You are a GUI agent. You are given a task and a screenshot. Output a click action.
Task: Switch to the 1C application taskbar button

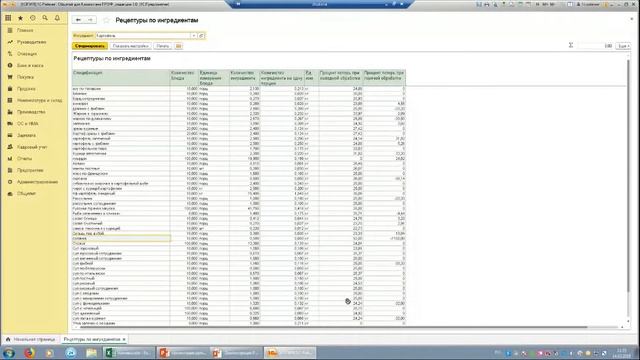[x=290, y=353]
